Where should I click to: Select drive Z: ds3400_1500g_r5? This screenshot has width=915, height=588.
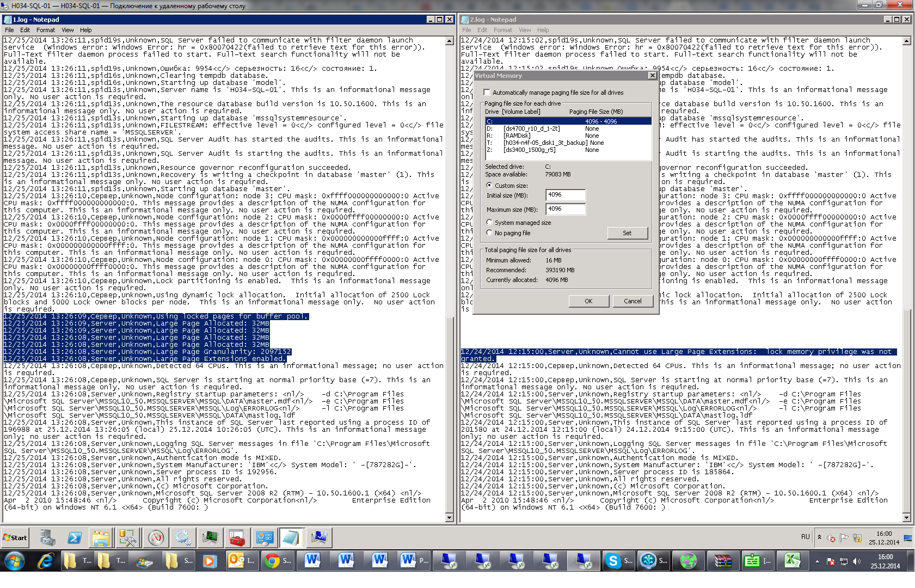[x=568, y=150]
